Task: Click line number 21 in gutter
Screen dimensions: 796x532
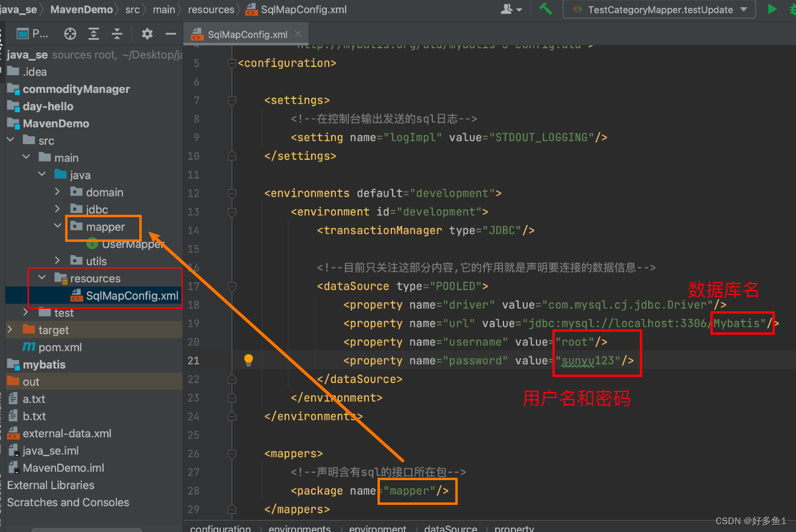Action: (193, 361)
